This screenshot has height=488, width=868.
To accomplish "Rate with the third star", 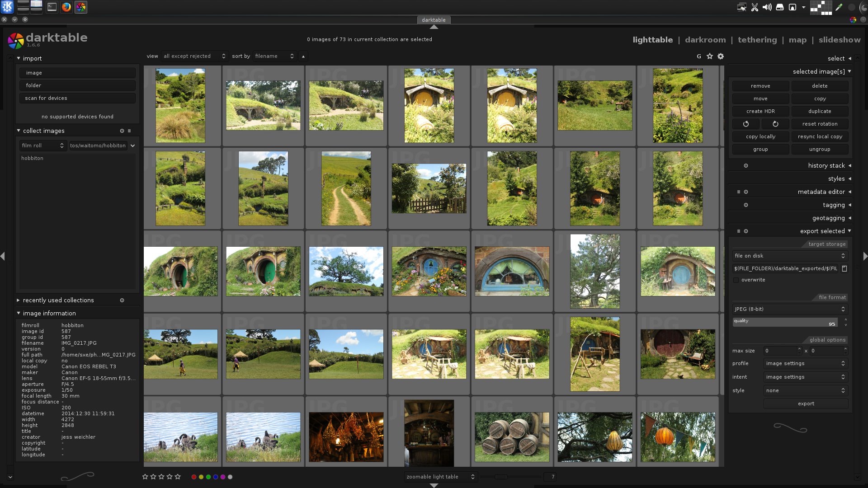I will click(x=161, y=477).
